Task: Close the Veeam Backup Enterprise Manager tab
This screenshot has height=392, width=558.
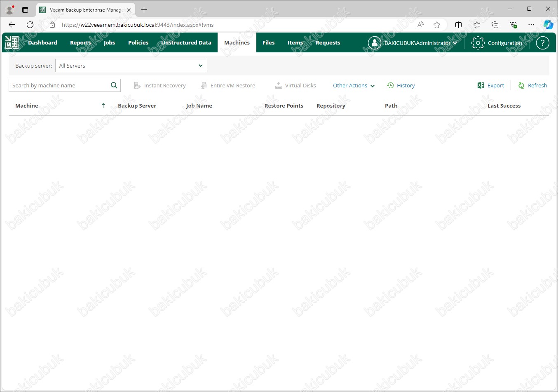Action: (129, 10)
